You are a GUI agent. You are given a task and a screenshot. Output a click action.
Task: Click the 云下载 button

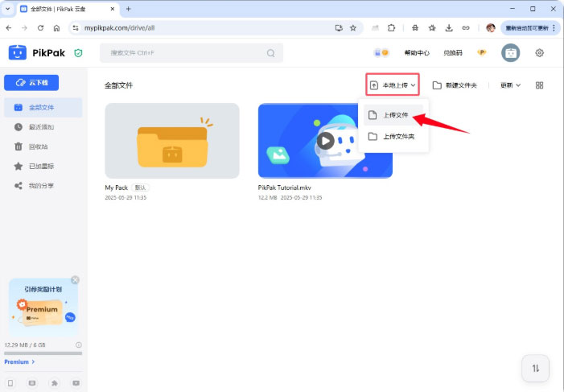coord(31,83)
